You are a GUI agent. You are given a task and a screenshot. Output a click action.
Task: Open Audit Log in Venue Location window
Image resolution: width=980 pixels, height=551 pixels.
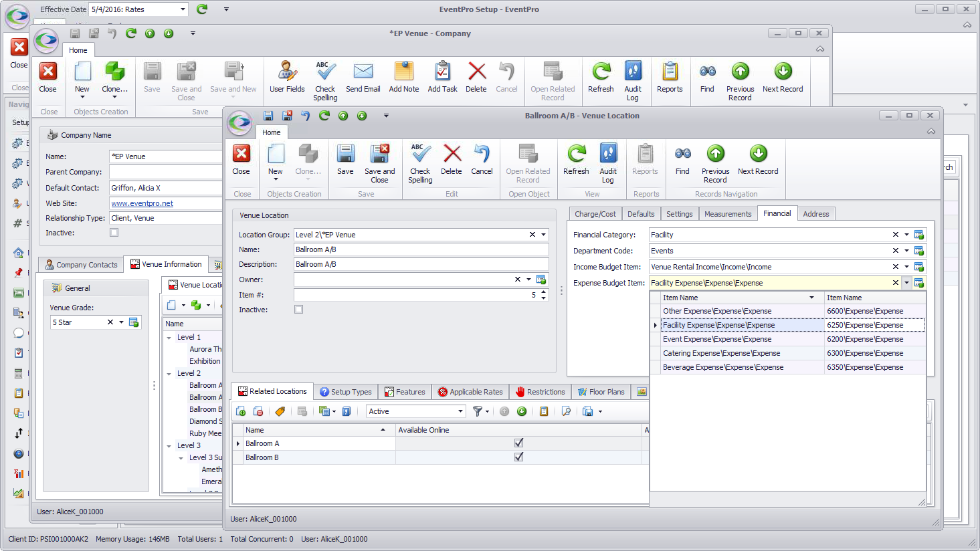pos(608,164)
